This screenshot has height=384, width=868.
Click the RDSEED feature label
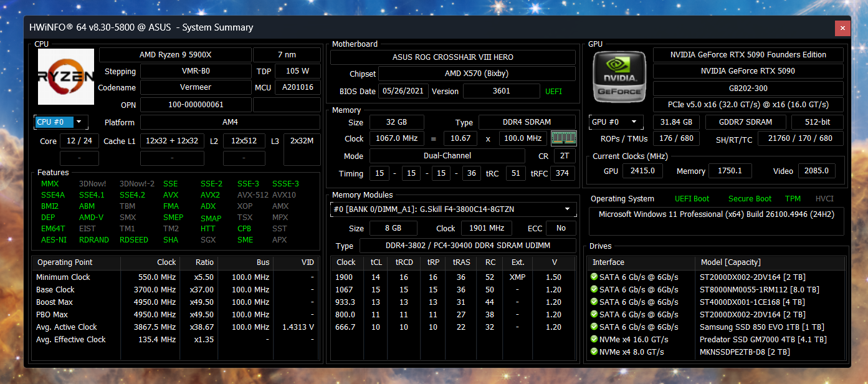(x=134, y=240)
